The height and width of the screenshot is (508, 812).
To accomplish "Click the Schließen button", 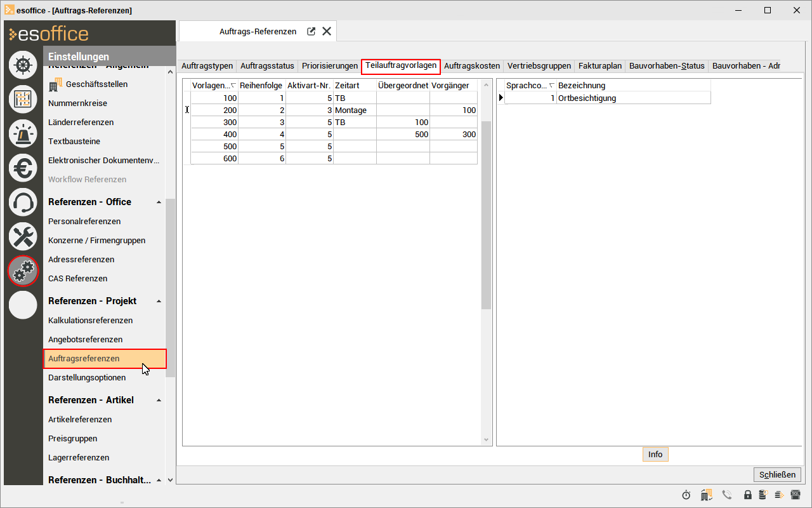I will (777, 474).
